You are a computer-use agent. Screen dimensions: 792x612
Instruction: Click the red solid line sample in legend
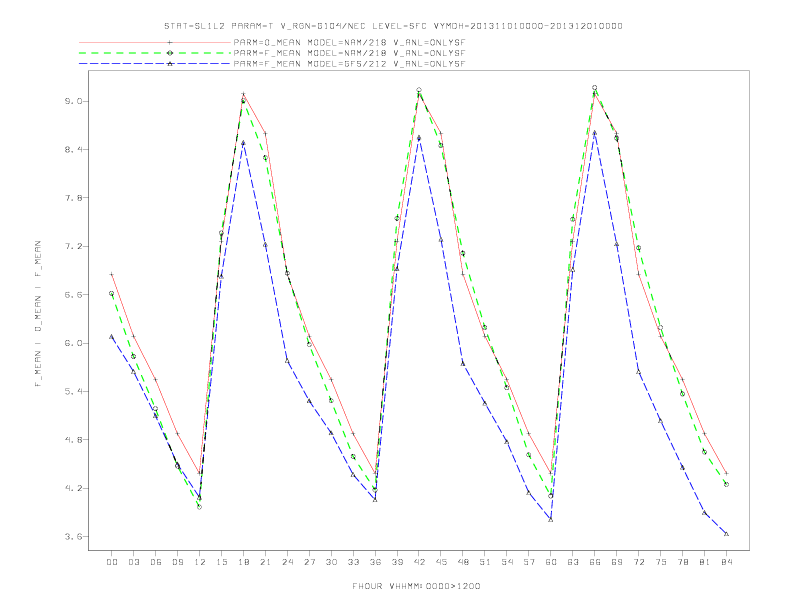pyautogui.click(x=155, y=42)
